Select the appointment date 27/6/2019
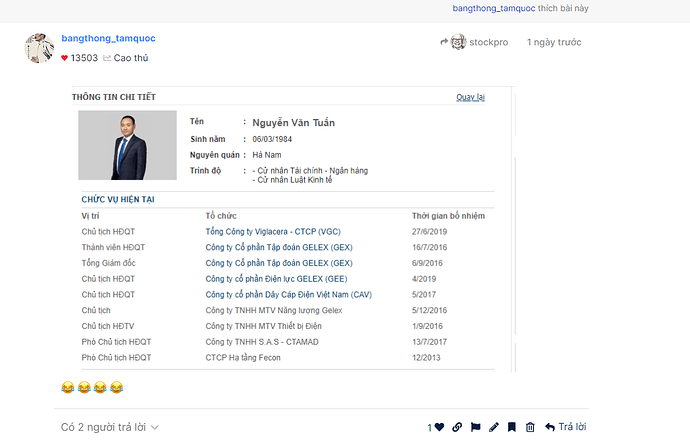The height and width of the screenshot is (440, 690). 429,231
